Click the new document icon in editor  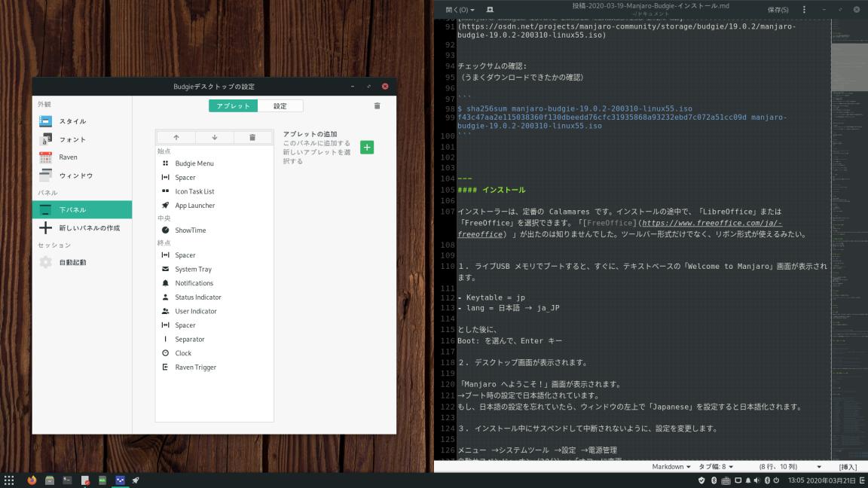pyautogui.click(x=490, y=9)
